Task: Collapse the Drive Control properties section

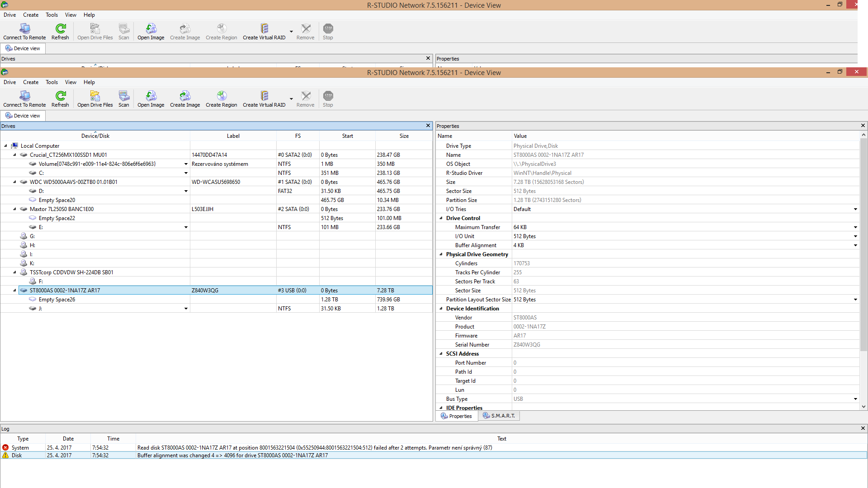Action: pyautogui.click(x=441, y=218)
